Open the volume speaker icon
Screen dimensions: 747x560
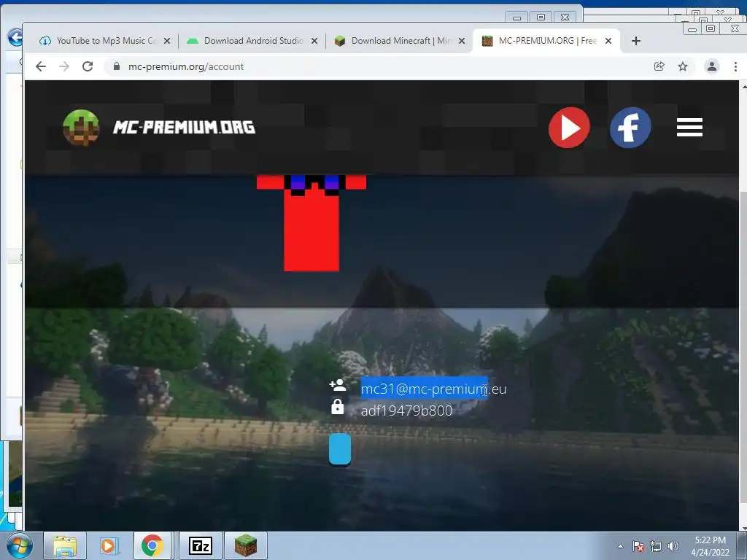tap(673, 546)
